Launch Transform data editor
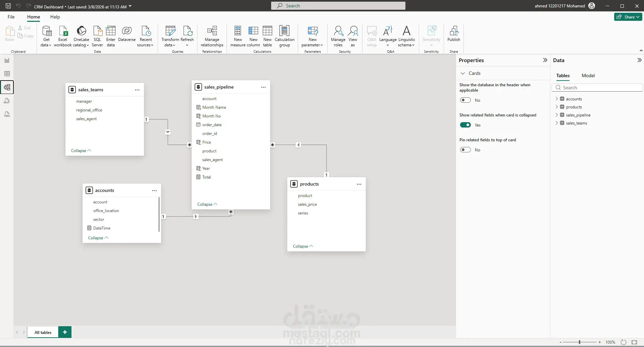644x347 pixels. [170, 36]
